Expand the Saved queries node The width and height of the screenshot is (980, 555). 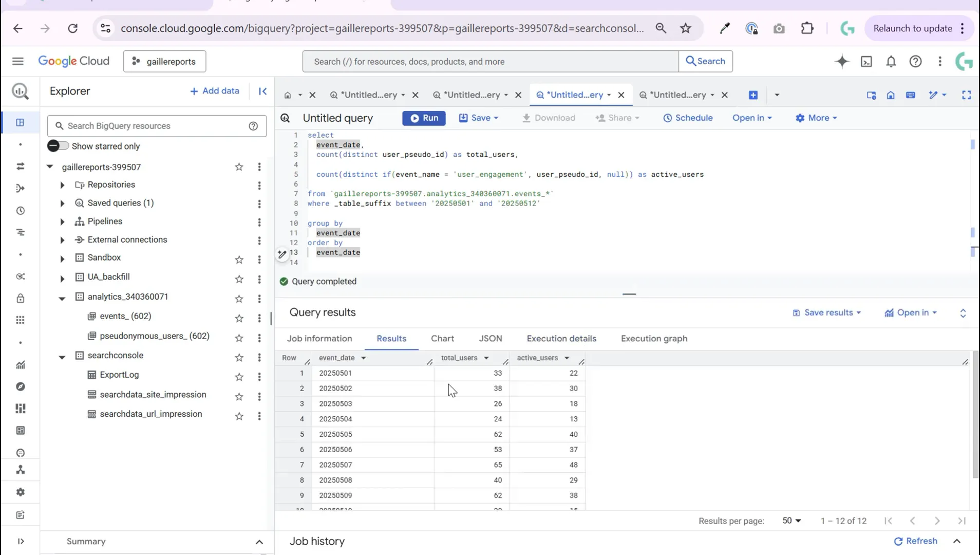pyautogui.click(x=62, y=203)
